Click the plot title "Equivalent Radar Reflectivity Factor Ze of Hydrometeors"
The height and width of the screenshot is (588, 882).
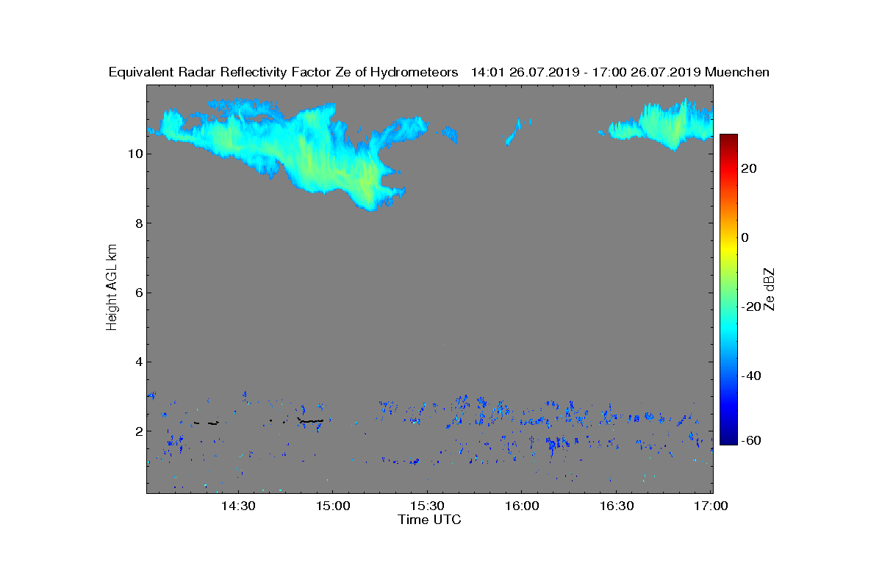283,72
